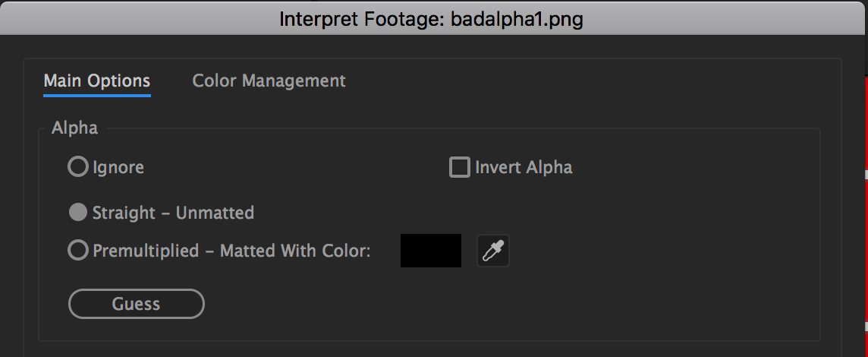
Task: Select the Premultiplied radio circle
Action: pyautogui.click(x=78, y=250)
